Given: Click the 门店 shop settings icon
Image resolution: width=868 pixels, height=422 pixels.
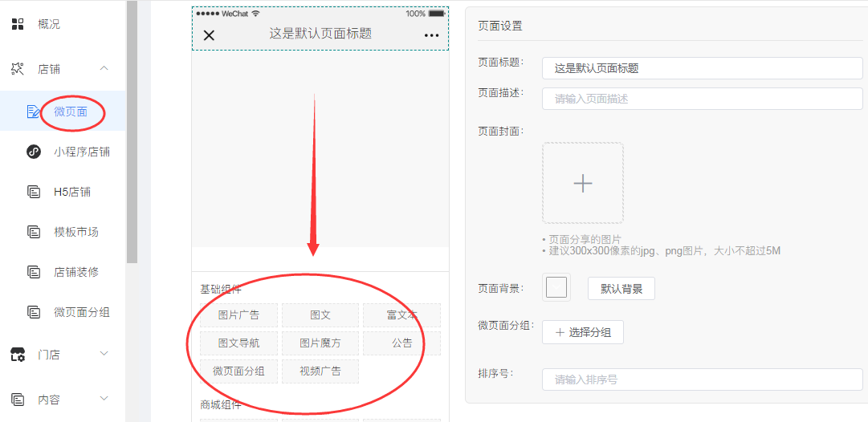Looking at the screenshot, I should [x=18, y=355].
